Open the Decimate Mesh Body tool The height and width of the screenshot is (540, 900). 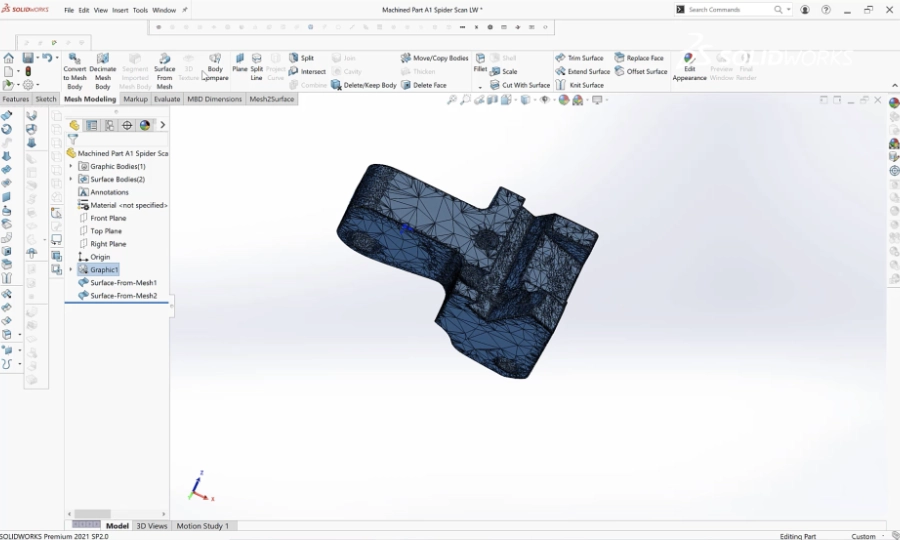[103, 71]
